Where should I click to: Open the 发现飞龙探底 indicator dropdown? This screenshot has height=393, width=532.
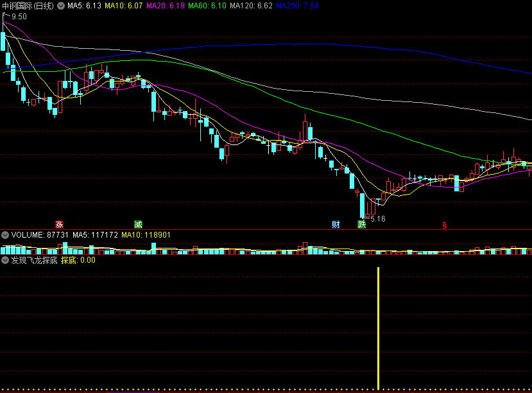click(5, 260)
